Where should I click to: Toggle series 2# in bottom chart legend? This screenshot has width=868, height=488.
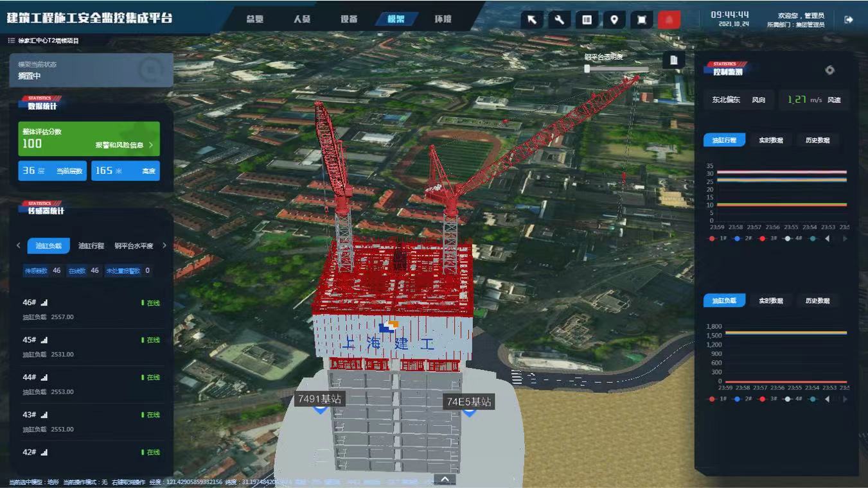tap(743, 399)
